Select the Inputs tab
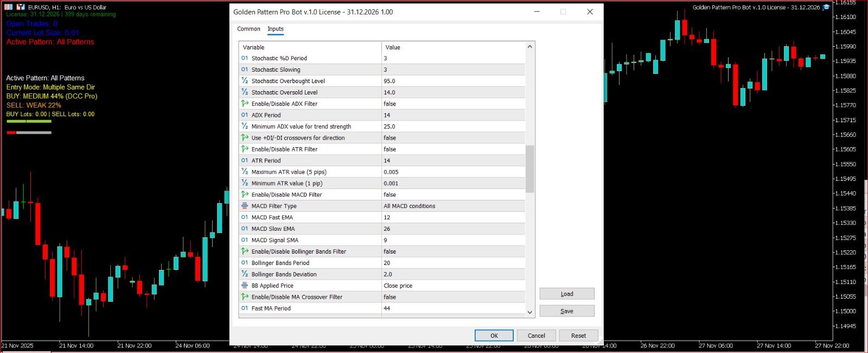 276,29
